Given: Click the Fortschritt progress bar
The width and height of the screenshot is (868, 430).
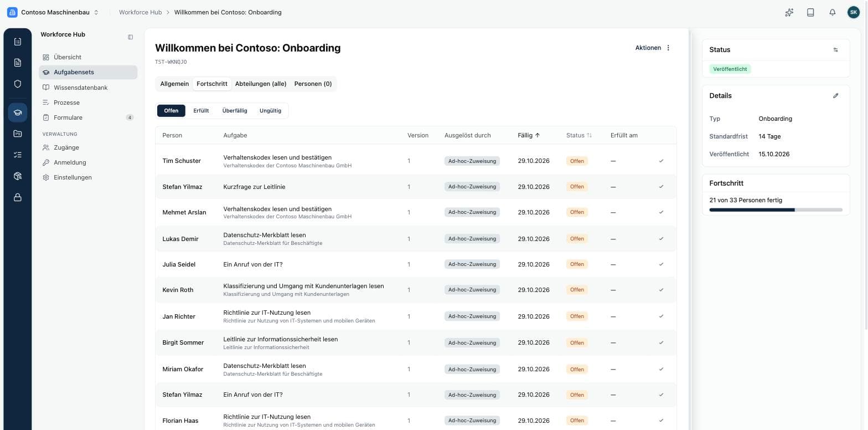Looking at the screenshot, I should coord(776,210).
